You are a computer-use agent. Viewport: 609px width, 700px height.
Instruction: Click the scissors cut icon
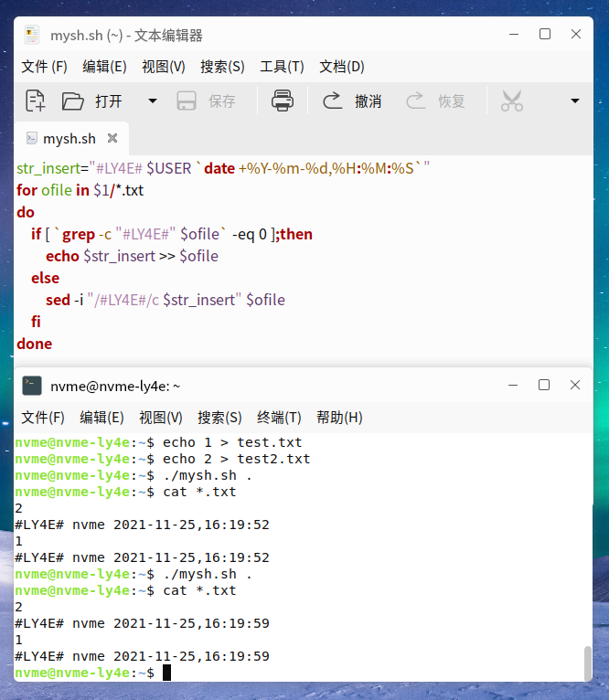coord(511,101)
